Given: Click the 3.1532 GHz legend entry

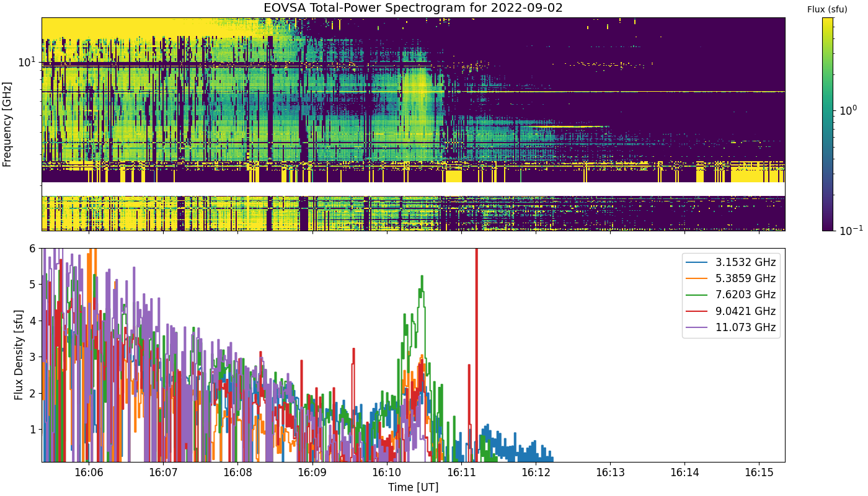Looking at the screenshot, I should tap(731, 262).
